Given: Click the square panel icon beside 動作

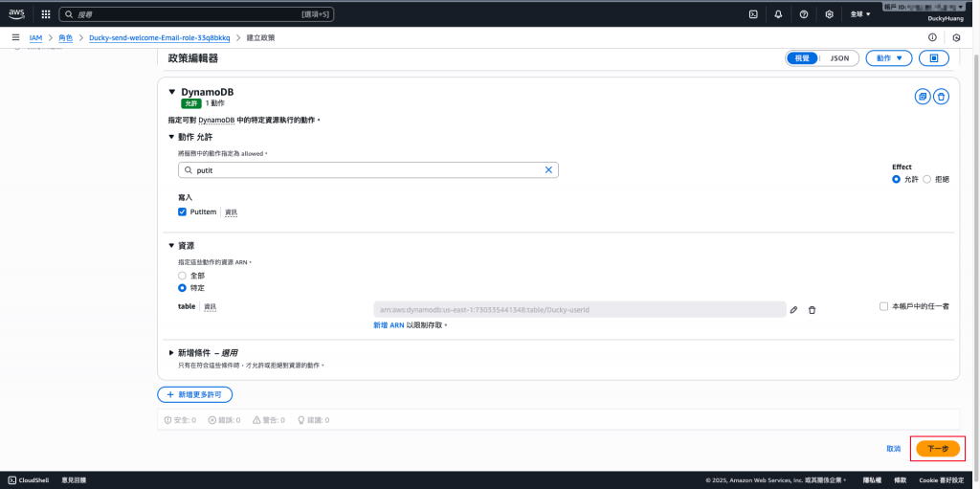Looking at the screenshot, I should click(x=934, y=58).
